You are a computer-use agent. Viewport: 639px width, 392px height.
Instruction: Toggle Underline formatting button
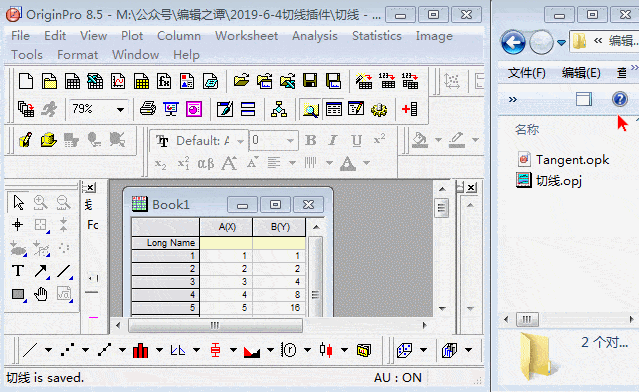(x=357, y=141)
